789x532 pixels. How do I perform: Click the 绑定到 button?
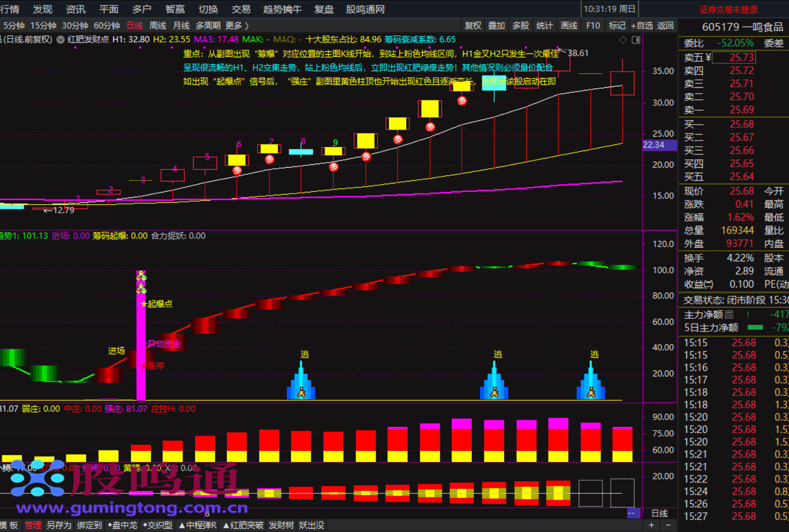(89, 525)
